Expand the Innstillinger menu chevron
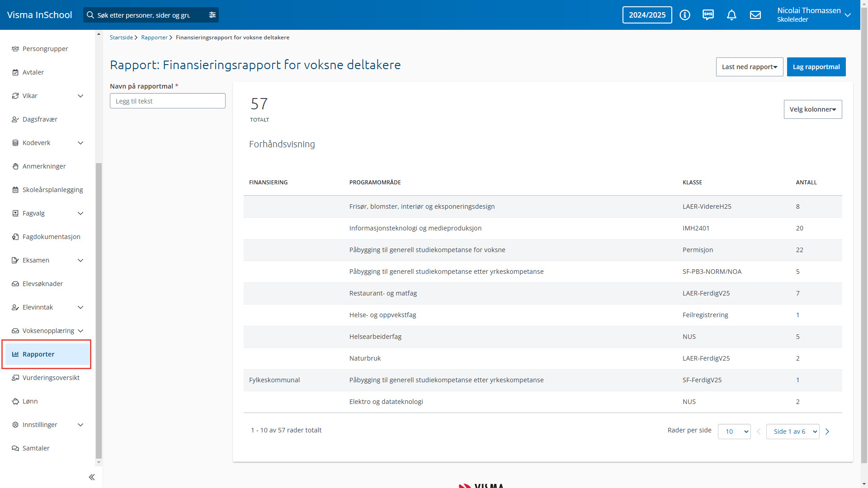 (x=80, y=425)
